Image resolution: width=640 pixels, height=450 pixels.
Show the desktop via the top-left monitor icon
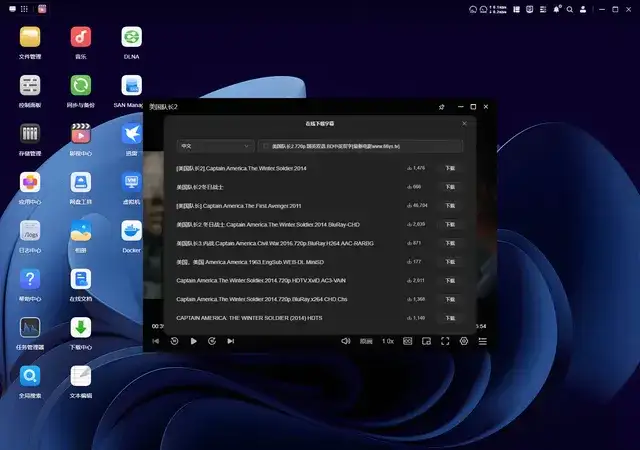click(12, 9)
